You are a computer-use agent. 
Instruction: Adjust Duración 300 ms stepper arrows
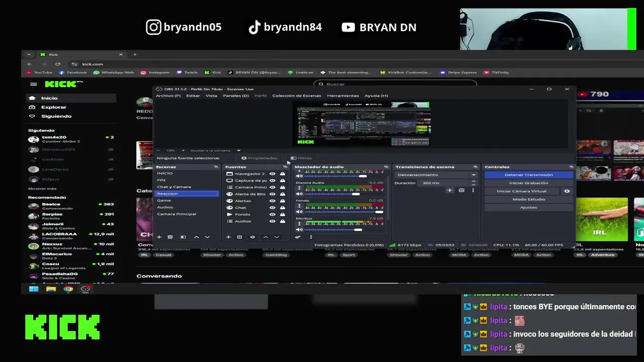473,183
